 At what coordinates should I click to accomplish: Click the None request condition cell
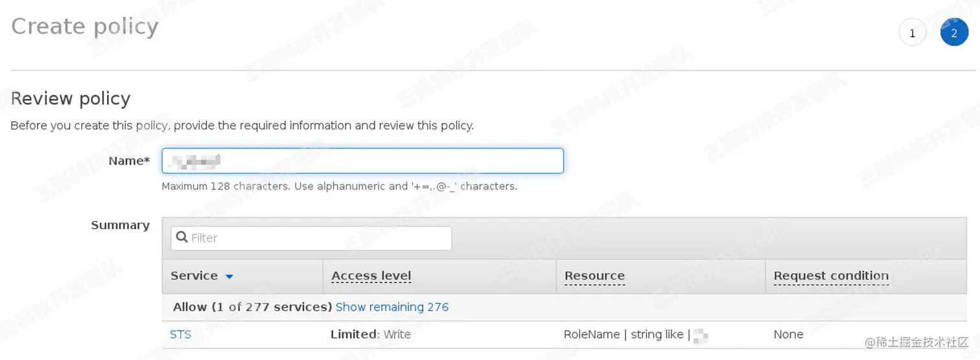point(788,335)
